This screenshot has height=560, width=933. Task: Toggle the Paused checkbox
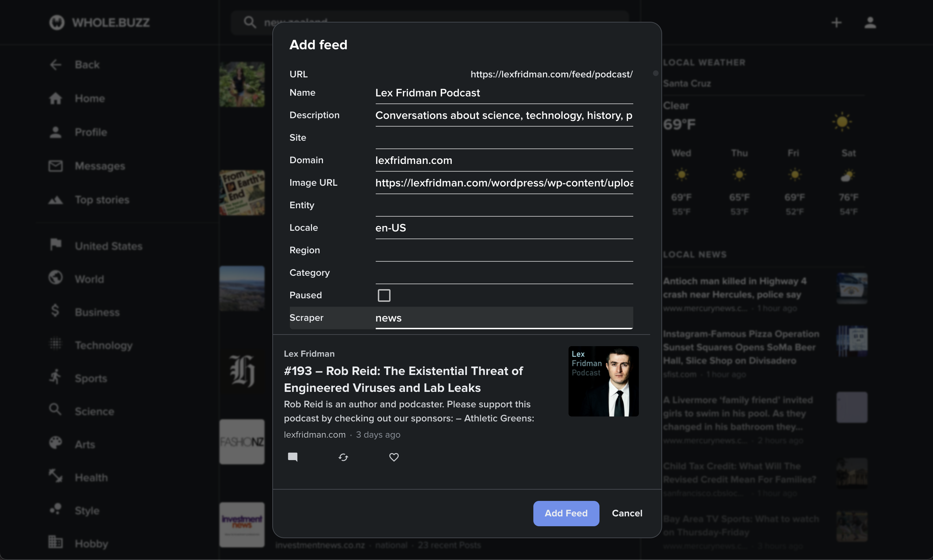384,295
